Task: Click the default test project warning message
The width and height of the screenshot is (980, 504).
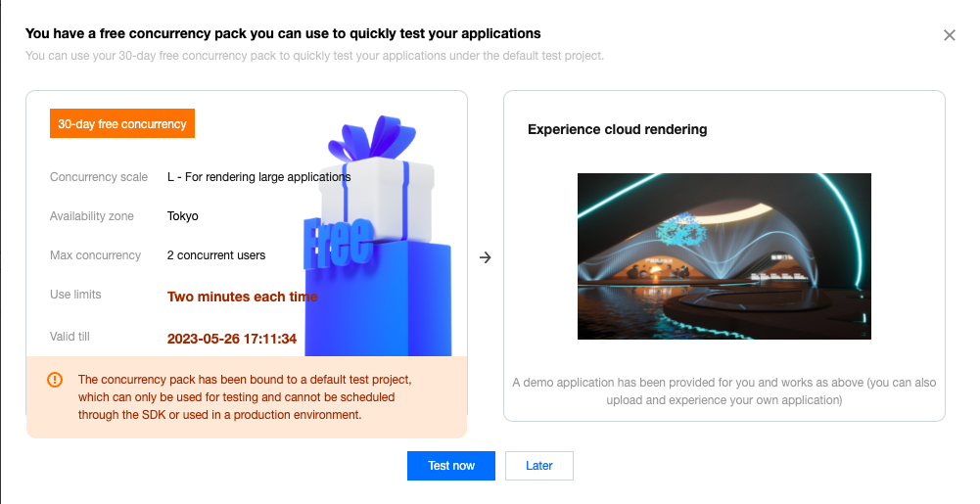Action: [x=244, y=396]
